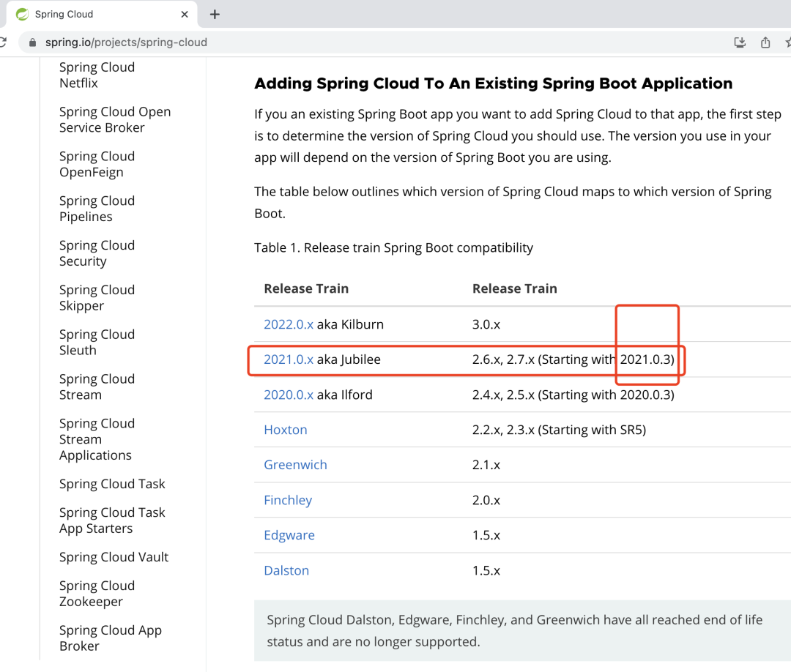Click the '2.6.x, 2.7.x (Starting with 2021.0.3)' cell
Screen dimensions: 791x672
573,359
